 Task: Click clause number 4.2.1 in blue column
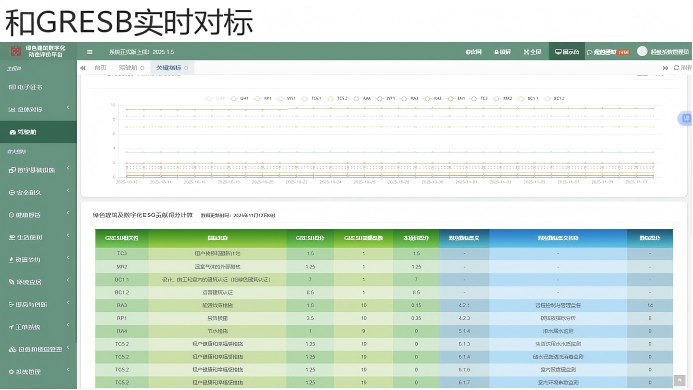(x=464, y=305)
